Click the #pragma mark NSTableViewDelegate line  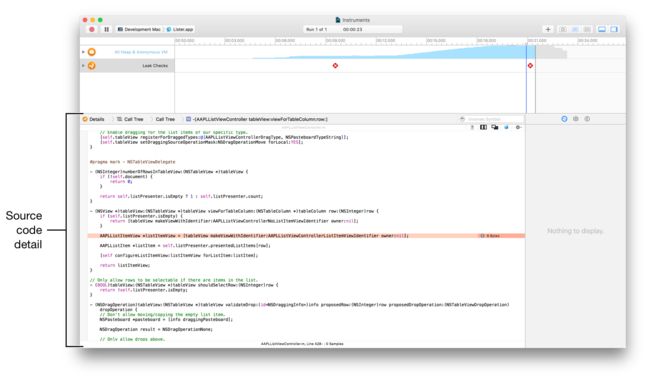click(x=133, y=162)
